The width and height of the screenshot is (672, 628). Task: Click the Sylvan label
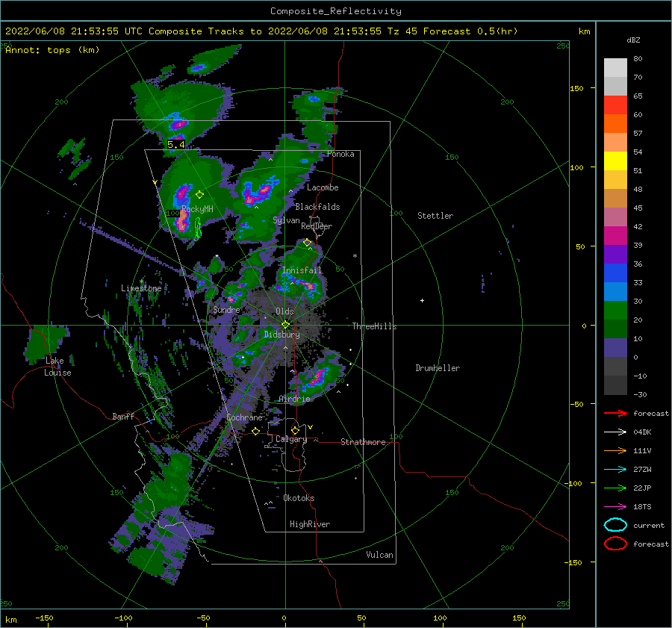(286, 220)
